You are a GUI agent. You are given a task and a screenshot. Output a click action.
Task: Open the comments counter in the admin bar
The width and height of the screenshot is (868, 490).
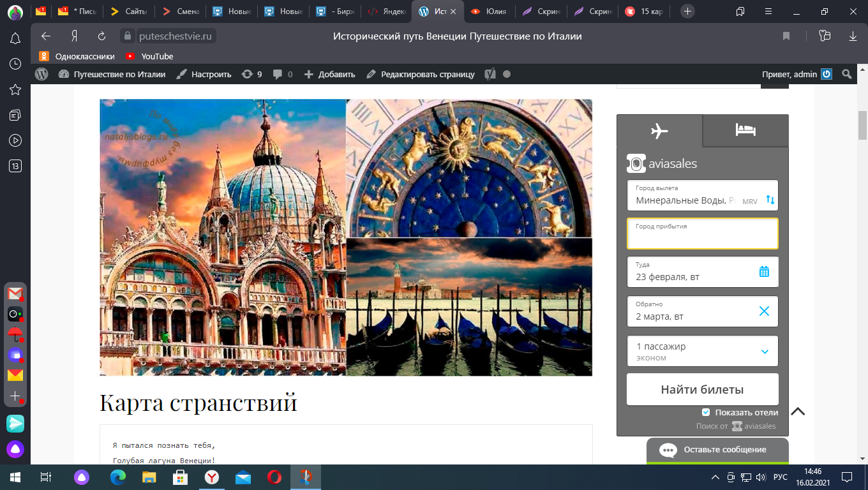pyautogui.click(x=283, y=74)
